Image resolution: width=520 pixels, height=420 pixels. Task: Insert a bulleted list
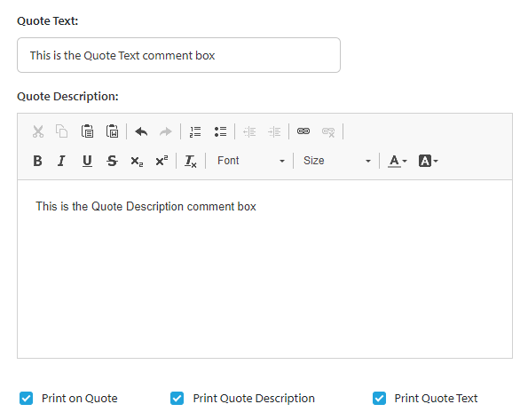pos(220,131)
